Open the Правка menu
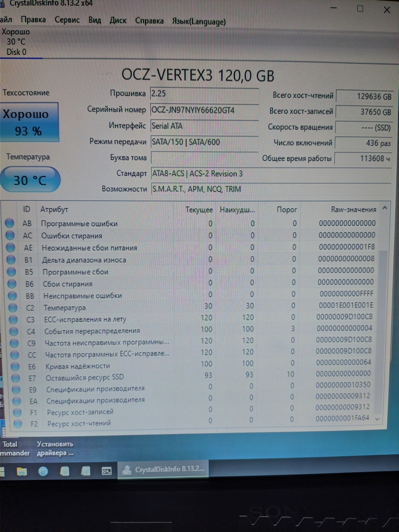This screenshot has width=399, height=532. pyautogui.click(x=33, y=20)
